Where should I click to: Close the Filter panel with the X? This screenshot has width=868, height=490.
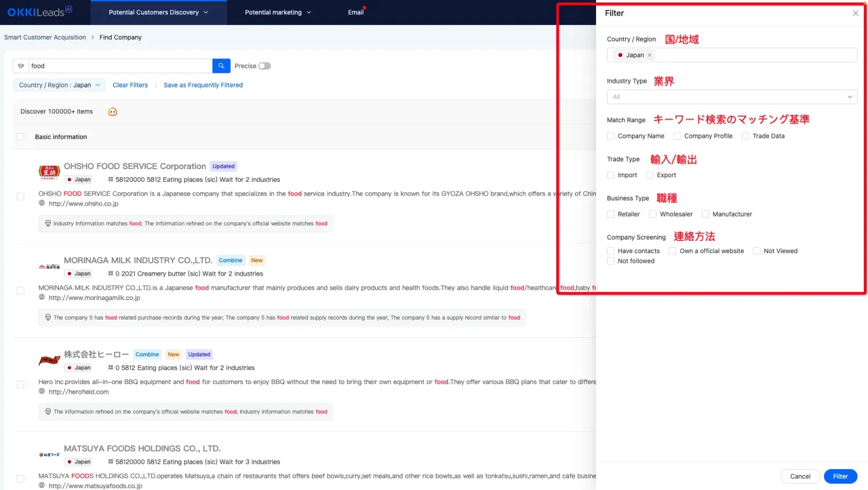[855, 13]
